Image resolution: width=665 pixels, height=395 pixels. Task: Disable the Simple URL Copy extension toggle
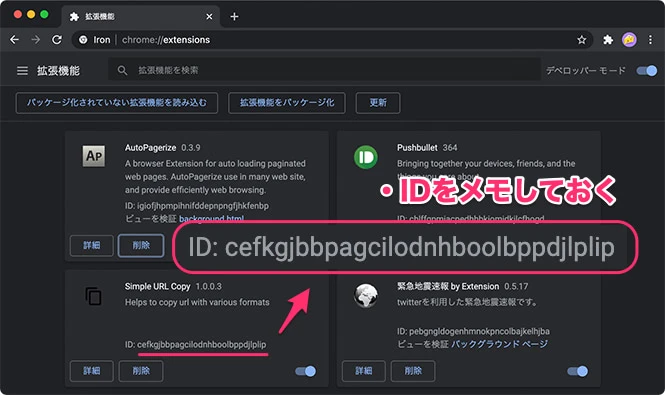(x=305, y=371)
